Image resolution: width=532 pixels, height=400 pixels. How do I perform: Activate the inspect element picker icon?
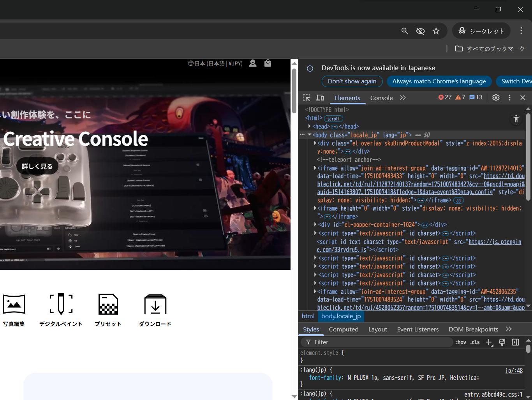pyautogui.click(x=307, y=98)
